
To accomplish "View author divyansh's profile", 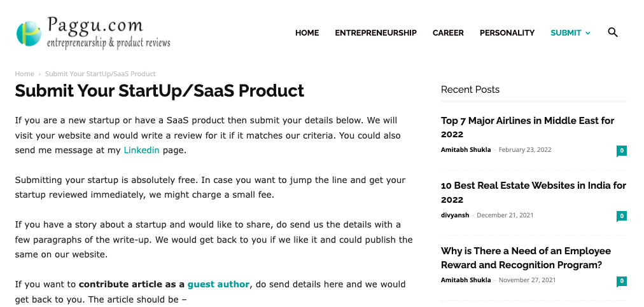I will [454, 215].
